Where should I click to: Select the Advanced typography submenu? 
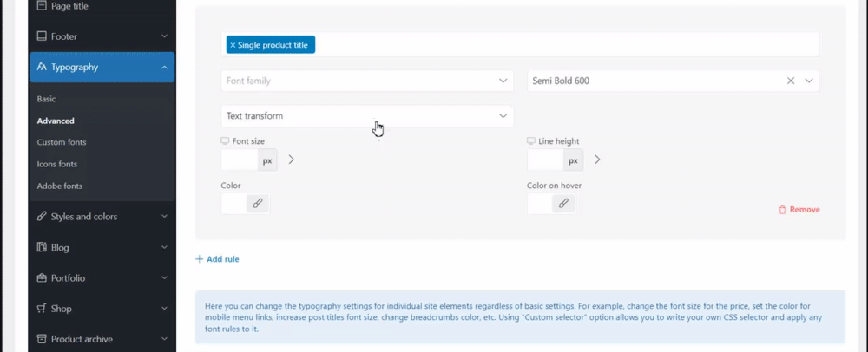pos(56,121)
